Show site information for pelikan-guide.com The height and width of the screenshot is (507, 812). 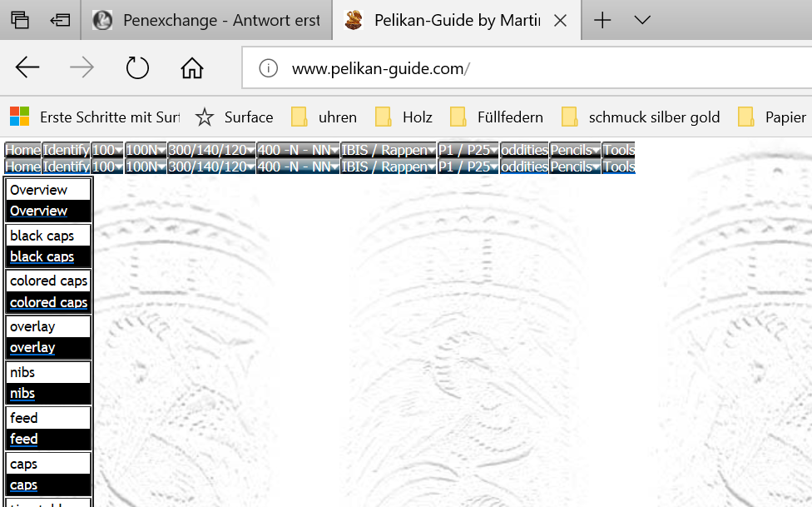coord(268,68)
